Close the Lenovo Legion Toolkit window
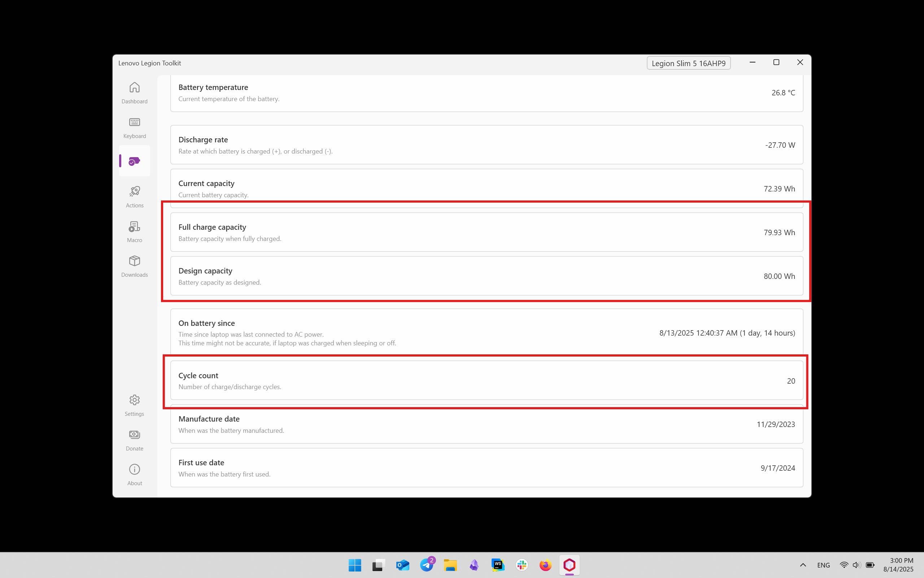Viewport: 924px width, 578px height. (x=800, y=62)
